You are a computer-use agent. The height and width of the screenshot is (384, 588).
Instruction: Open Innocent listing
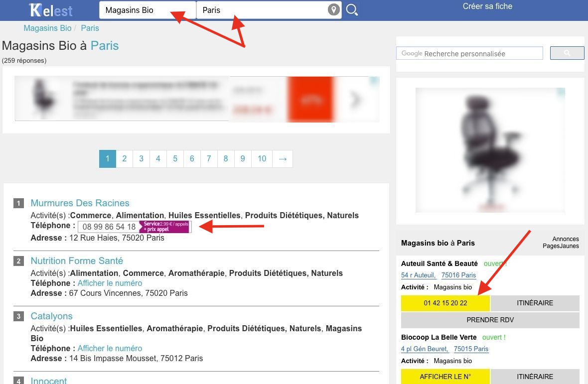[49, 381]
